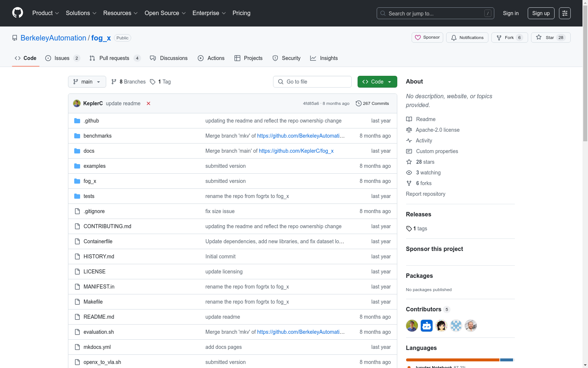Focus the Go to file search field
This screenshot has height=368, width=588.
coord(312,82)
